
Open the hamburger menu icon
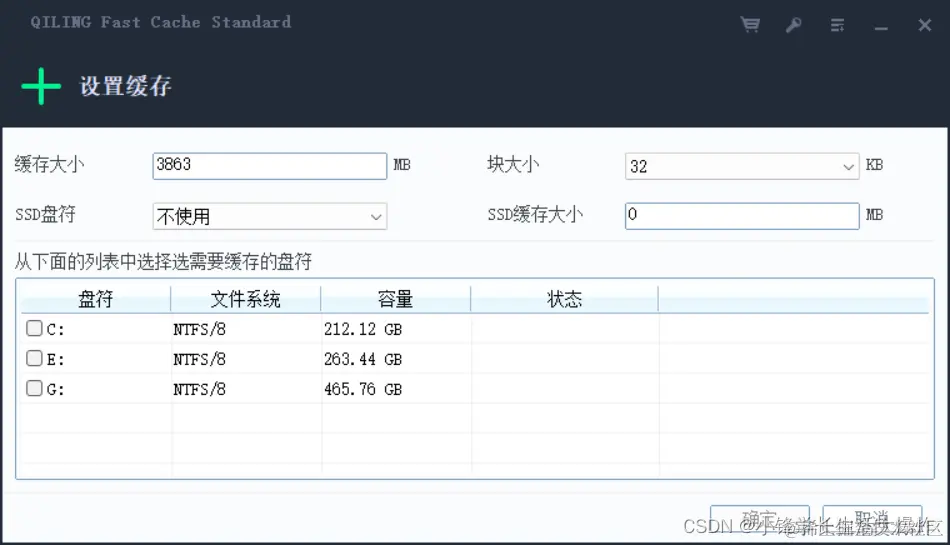(x=837, y=25)
